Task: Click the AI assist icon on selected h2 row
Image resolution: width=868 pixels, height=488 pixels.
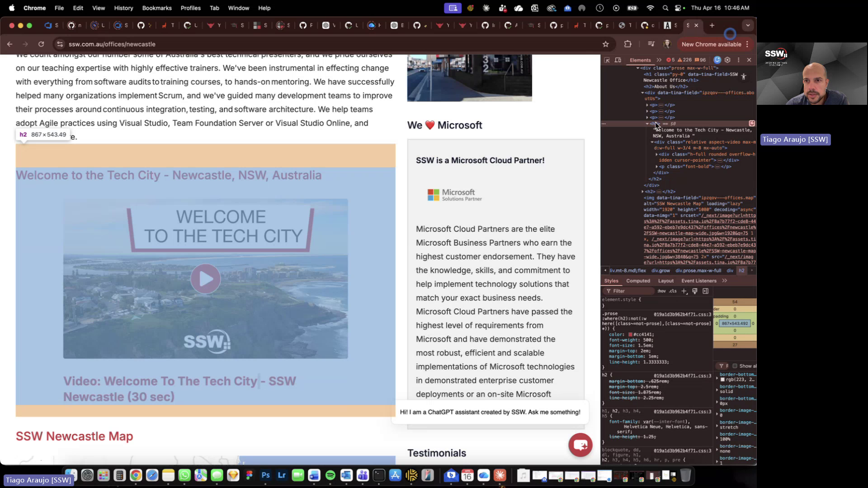Action: coord(752,123)
